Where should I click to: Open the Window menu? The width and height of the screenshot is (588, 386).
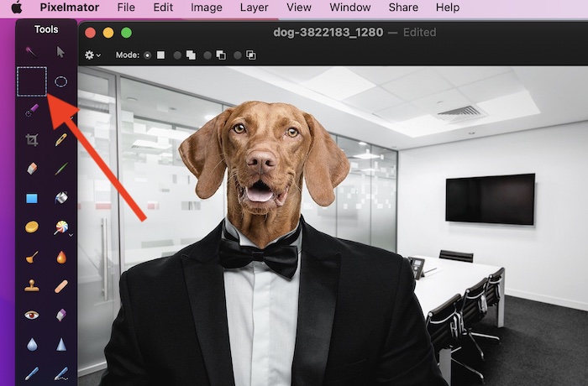pyautogui.click(x=350, y=7)
